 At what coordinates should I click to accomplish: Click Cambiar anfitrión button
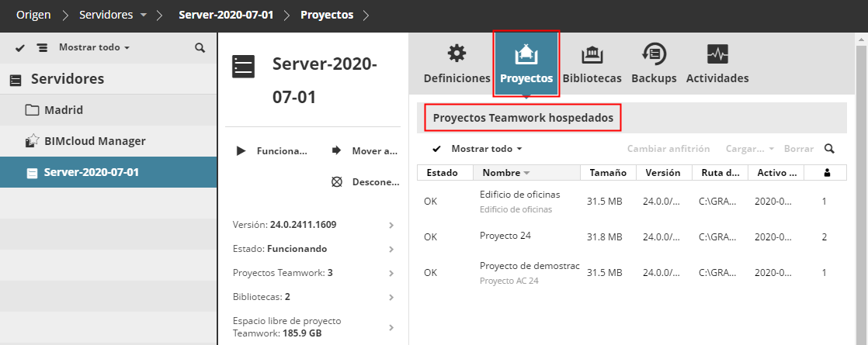tap(668, 149)
